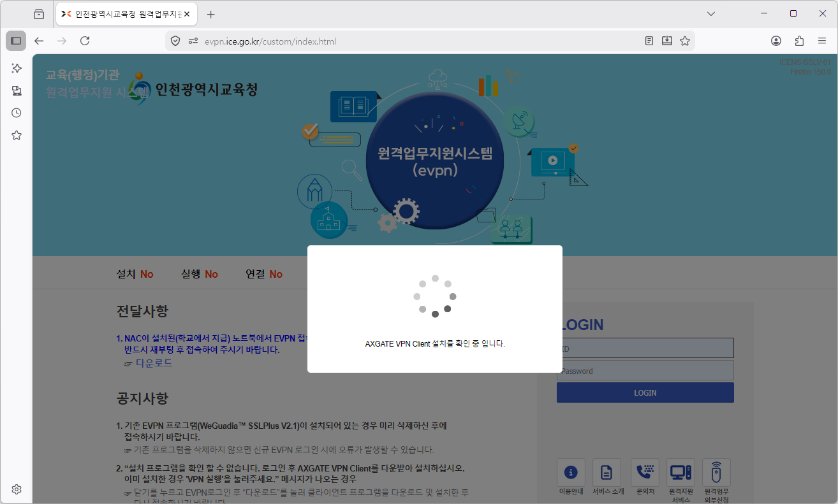Focus the ID input field
The width and height of the screenshot is (838, 504).
tap(645, 348)
